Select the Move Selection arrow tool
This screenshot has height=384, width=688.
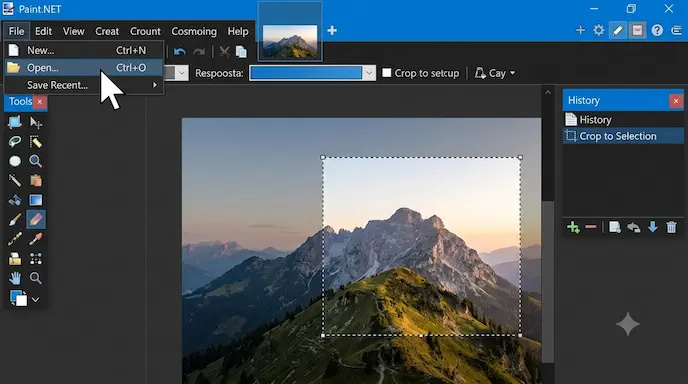pyautogui.click(x=36, y=122)
